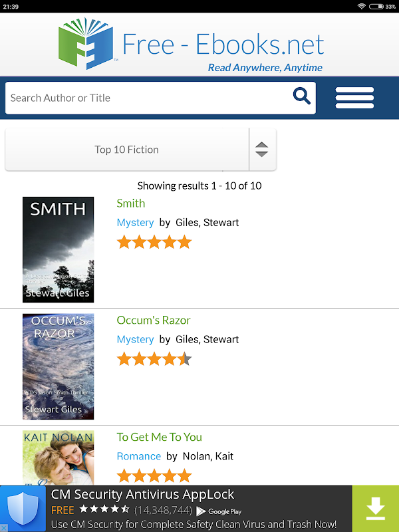This screenshot has width=399, height=532.
Task: Tap the Smith book cover thumbnail
Action: [59, 250]
